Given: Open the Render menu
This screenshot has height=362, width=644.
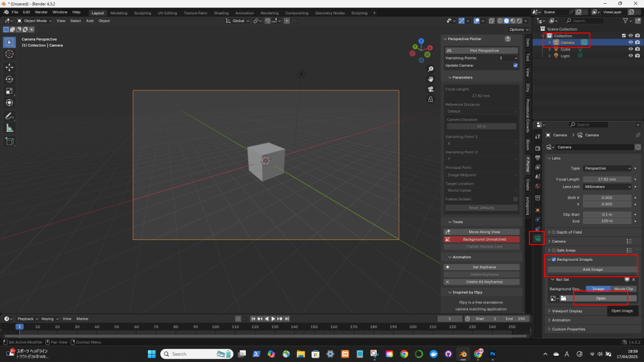Looking at the screenshot, I should [41, 12].
